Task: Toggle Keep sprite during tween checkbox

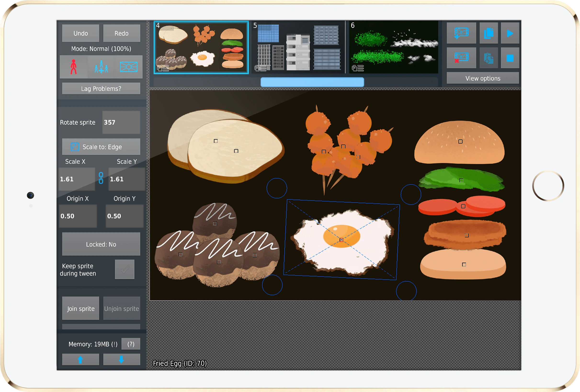Action: pos(125,269)
